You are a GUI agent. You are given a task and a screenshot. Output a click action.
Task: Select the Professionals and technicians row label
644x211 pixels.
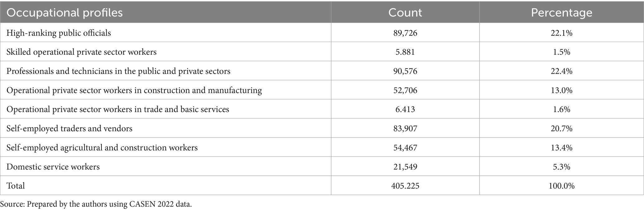(118, 71)
